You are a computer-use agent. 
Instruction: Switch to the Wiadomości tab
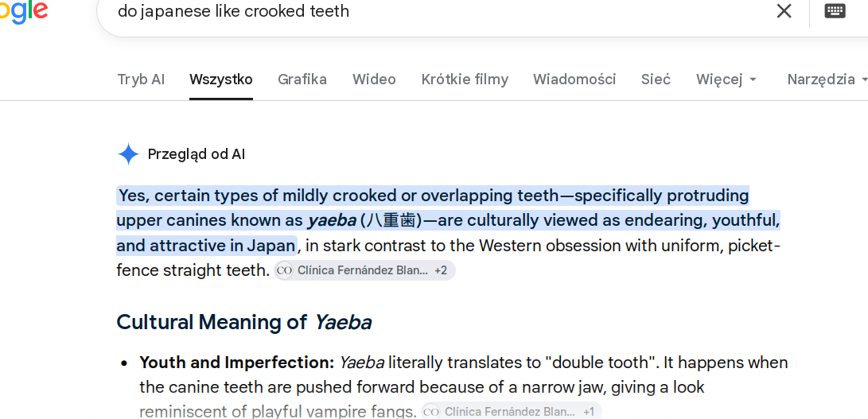[574, 80]
